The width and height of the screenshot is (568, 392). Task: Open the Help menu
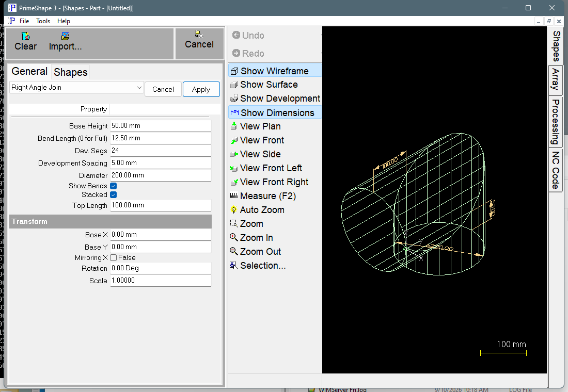[x=64, y=21]
